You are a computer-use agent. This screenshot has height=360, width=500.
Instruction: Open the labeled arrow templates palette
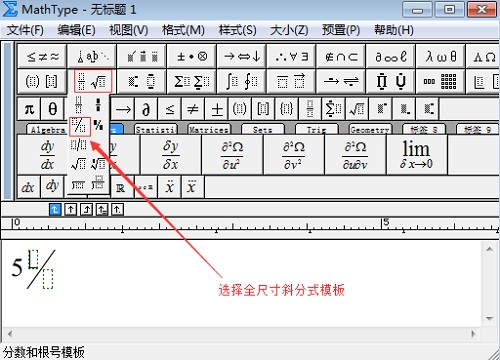point(341,81)
